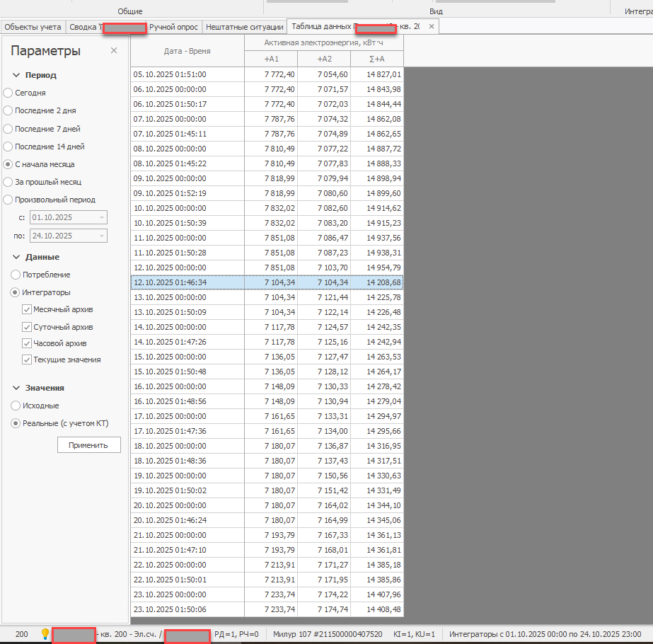Collapse the Период section
This screenshot has height=644, width=653.
(x=16, y=75)
